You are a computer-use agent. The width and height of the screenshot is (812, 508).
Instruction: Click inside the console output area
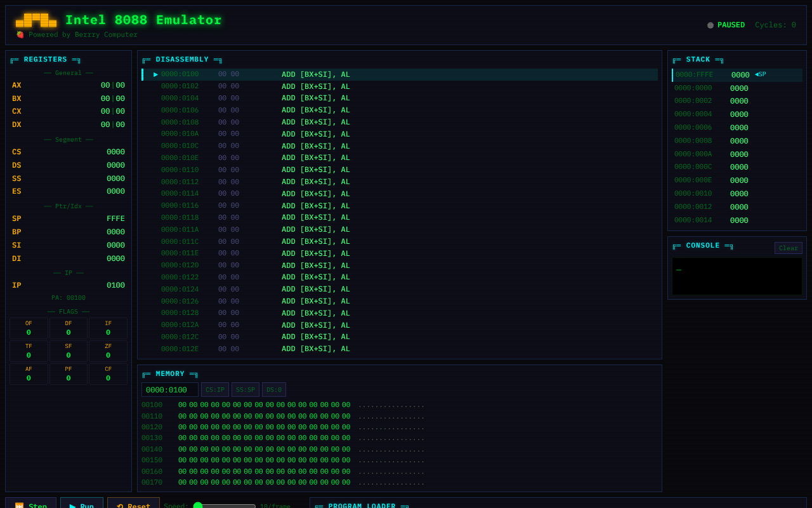[x=737, y=276]
